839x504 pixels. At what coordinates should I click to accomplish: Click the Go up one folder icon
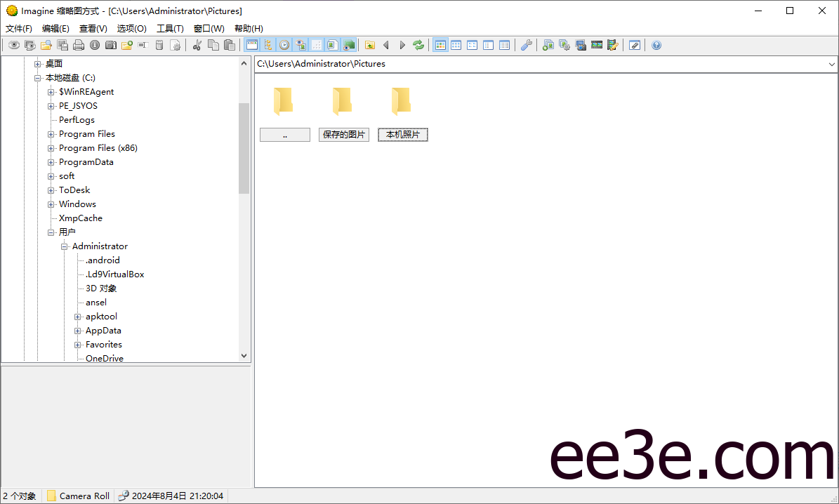pos(370,46)
